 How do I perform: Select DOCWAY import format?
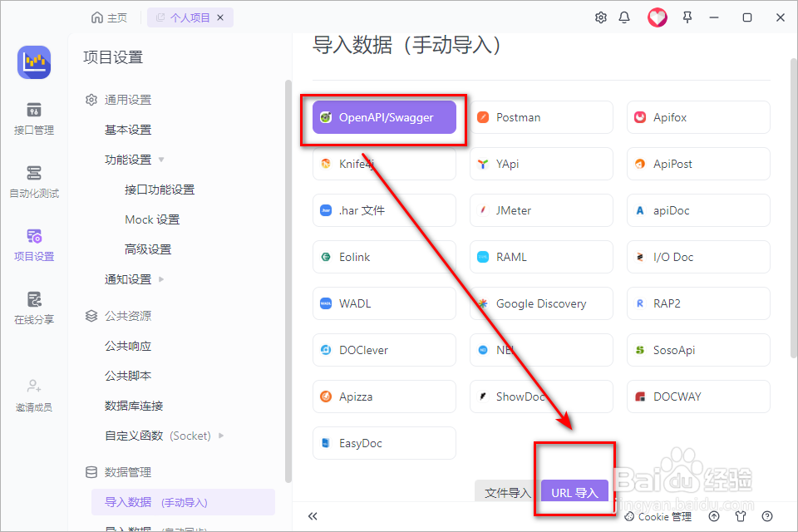click(x=698, y=397)
